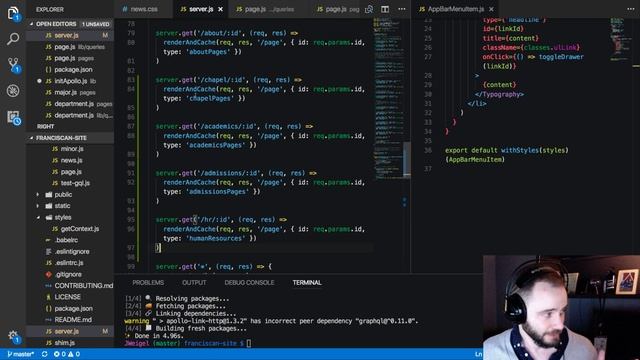Open initApollo.js in Open Editors
This screenshot has height=360, width=640.
70,81
